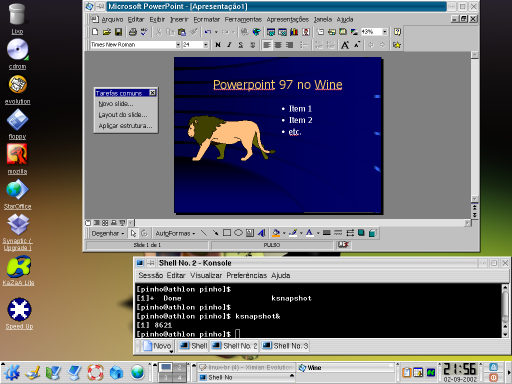This screenshot has height=384, width=512.
Task: Toggle text shadow formatting
Action: click(x=252, y=45)
